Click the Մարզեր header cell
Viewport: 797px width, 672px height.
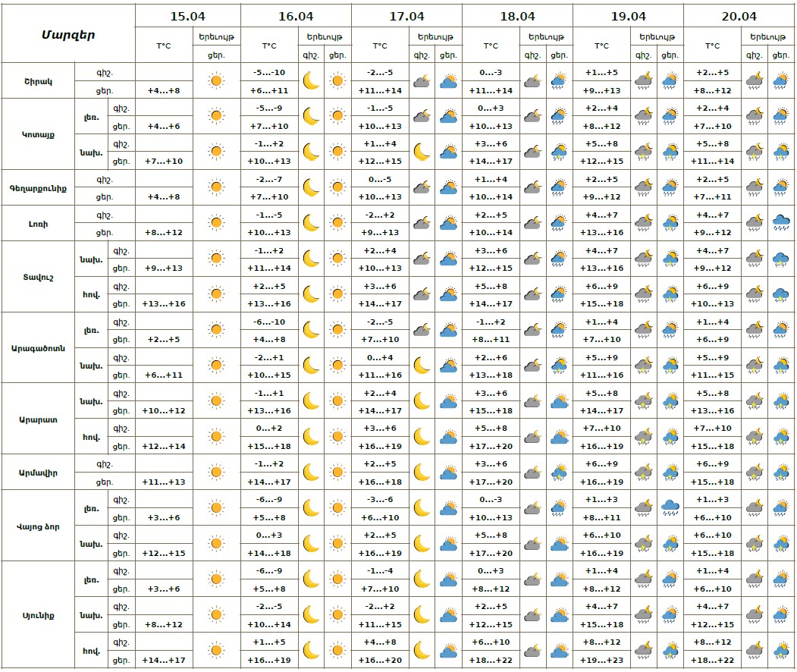click(68, 34)
